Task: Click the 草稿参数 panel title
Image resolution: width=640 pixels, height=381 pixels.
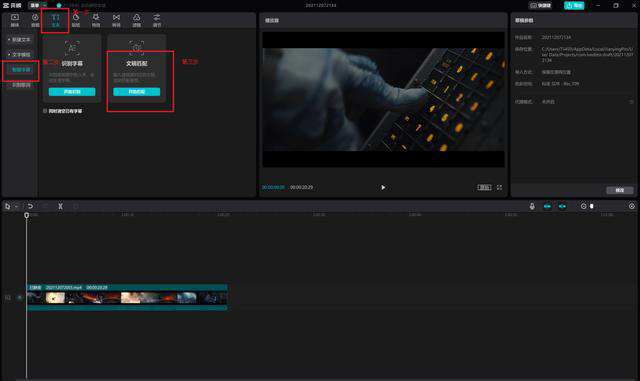Action: (524, 20)
